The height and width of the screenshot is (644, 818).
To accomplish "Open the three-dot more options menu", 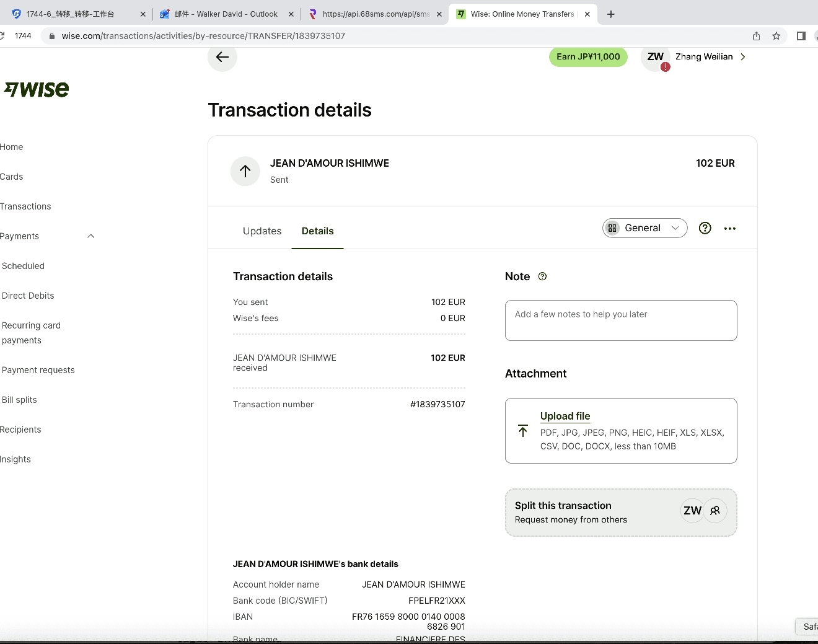I will [x=730, y=229].
